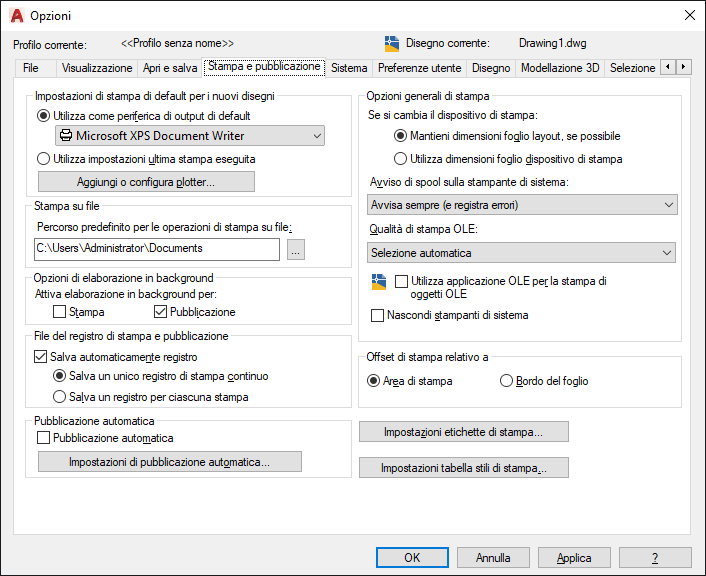Open Impostazioni tabella stili di stampa
This screenshot has height=576, width=706.
(x=464, y=468)
